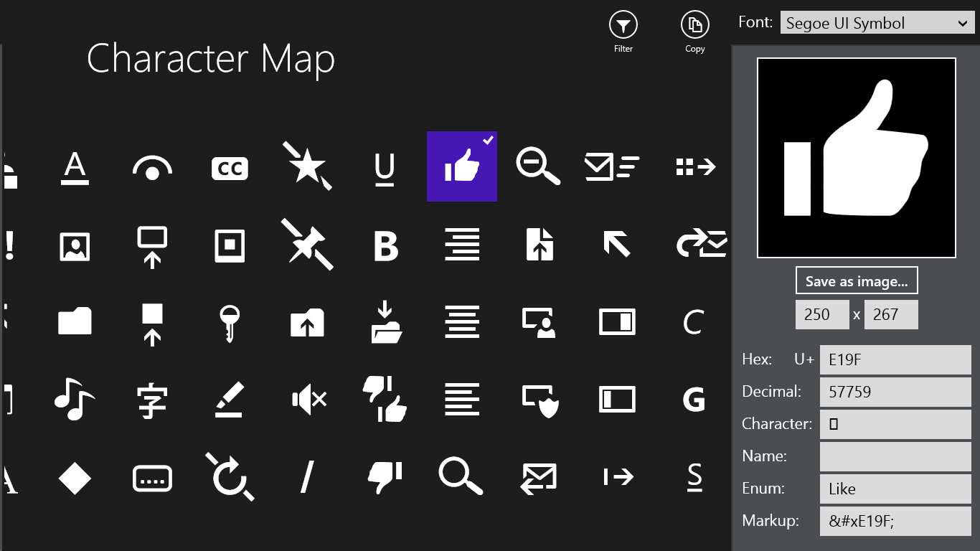Select the closed captions CC glyph
Image resolution: width=980 pixels, height=551 pixels.
click(x=230, y=168)
